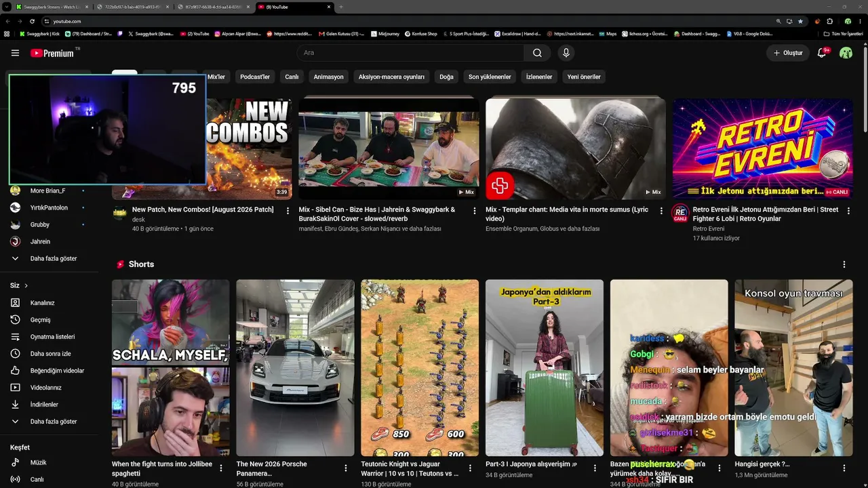Image resolution: width=868 pixels, height=488 pixels.
Task: Open Beğendiğim videolar list
Action: [49, 371]
